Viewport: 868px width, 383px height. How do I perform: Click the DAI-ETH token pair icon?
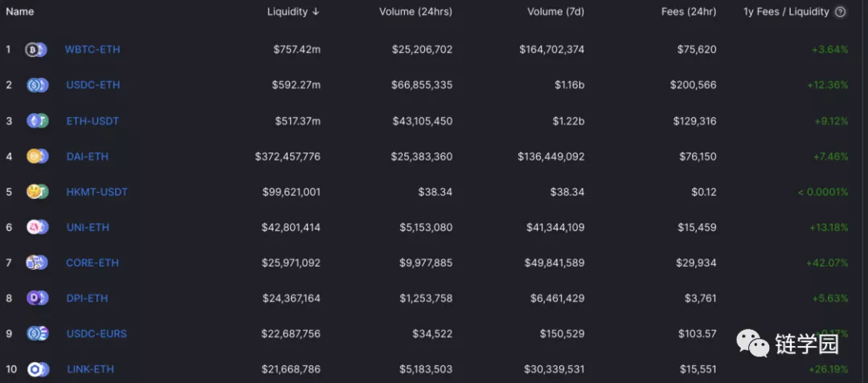pyautogui.click(x=38, y=157)
